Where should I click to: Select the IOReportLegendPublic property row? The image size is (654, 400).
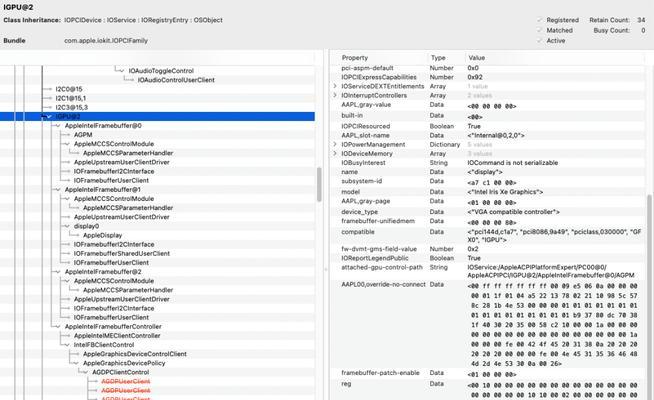pyautogui.click(x=488, y=258)
